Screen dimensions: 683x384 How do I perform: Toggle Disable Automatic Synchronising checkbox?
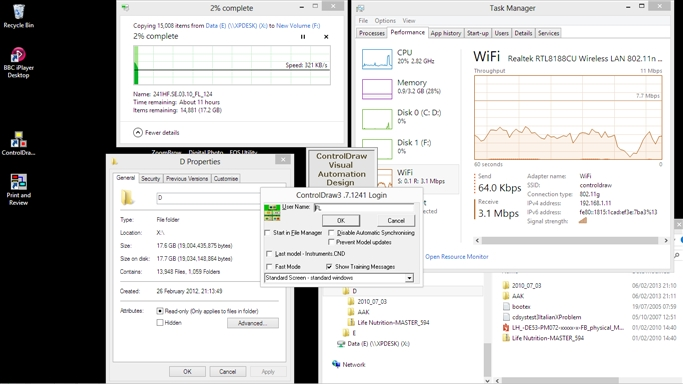coord(331,233)
